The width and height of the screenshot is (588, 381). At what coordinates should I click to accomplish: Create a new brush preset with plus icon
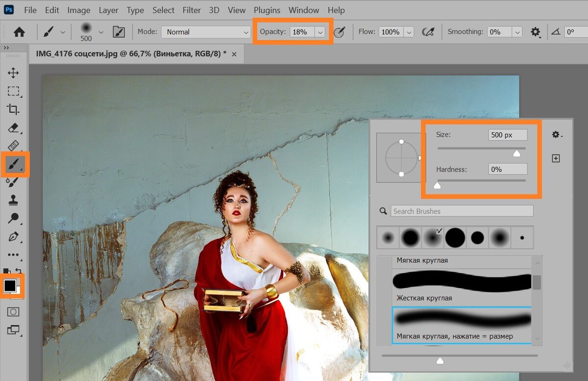(x=556, y=158)
